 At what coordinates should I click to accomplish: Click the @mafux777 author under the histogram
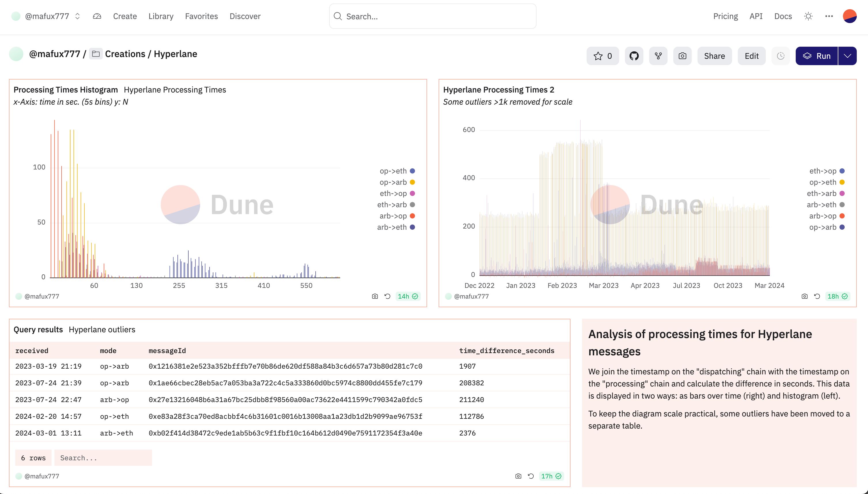[38, 297]
